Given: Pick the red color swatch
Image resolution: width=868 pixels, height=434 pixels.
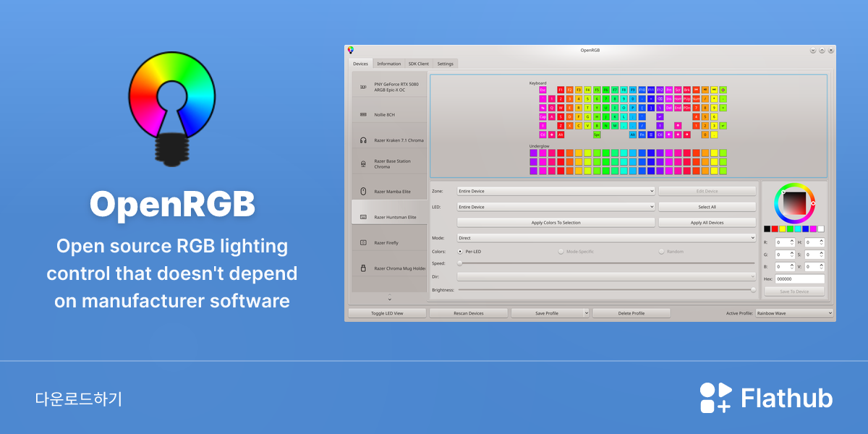Looking at the screenshot, I should click(x=775, y=229).
